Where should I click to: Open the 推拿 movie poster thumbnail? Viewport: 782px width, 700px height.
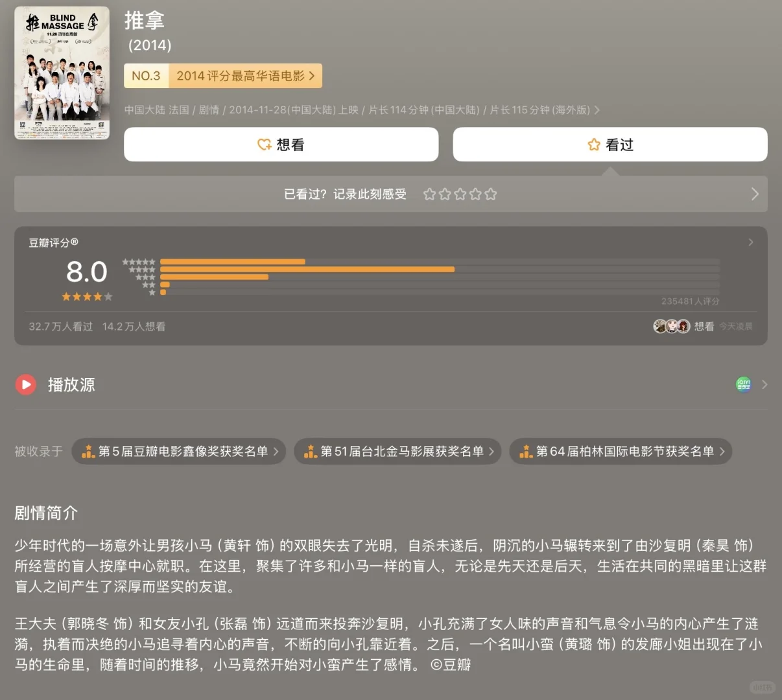pyautogui.click(x=62, y=73)
